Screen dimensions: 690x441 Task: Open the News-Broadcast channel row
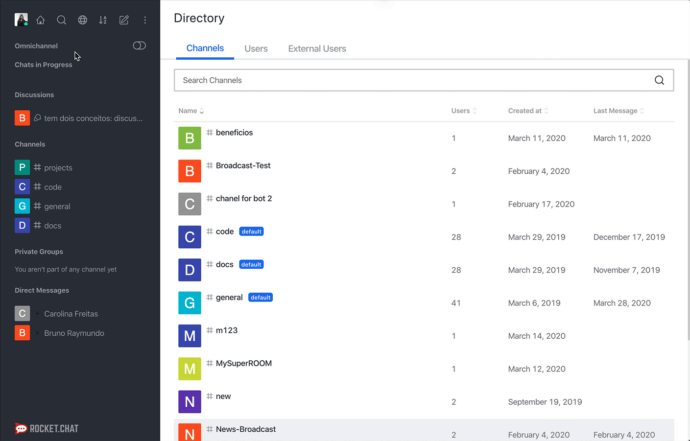(x=424, y=430)
